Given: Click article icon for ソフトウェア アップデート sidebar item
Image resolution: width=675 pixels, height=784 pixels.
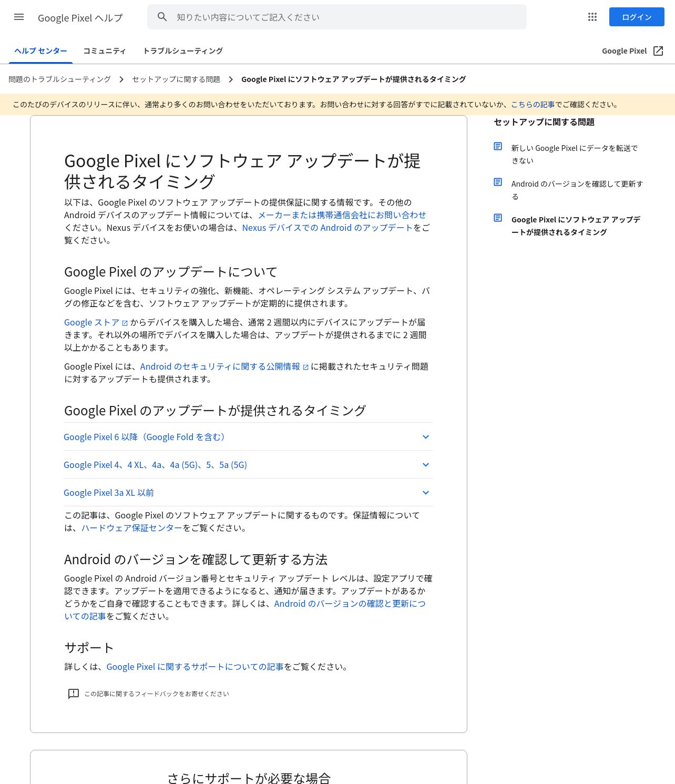Looking at the screenshot, I should 498,218.
